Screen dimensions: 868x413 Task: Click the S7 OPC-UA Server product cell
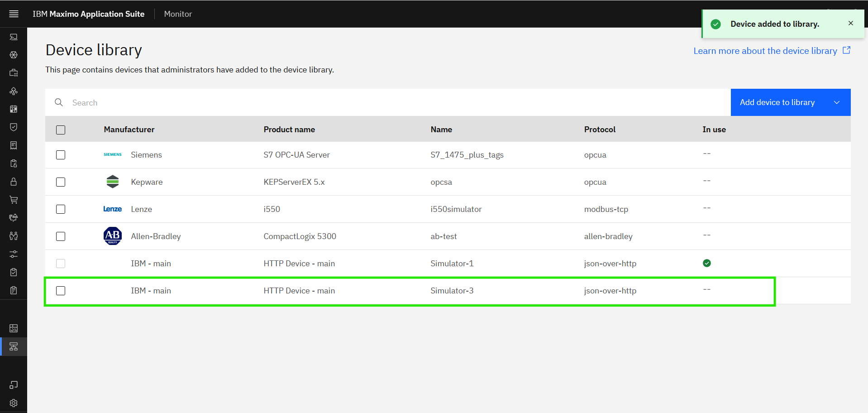(297, 155)
